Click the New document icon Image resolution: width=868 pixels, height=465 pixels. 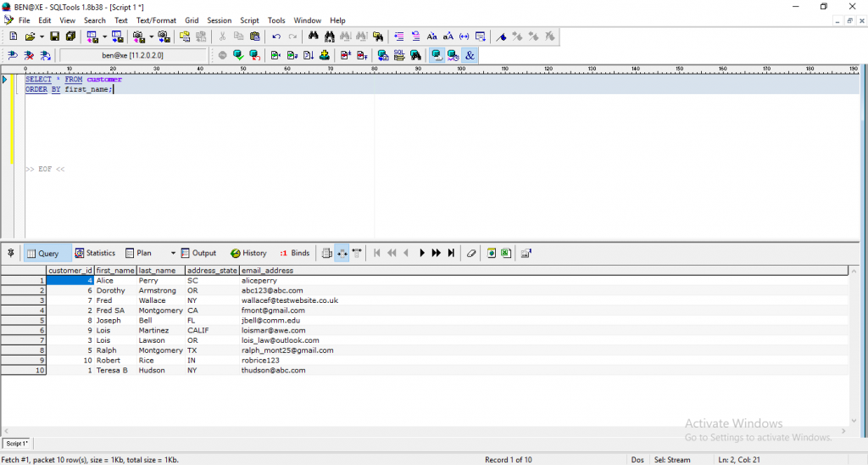click(13, 36)
